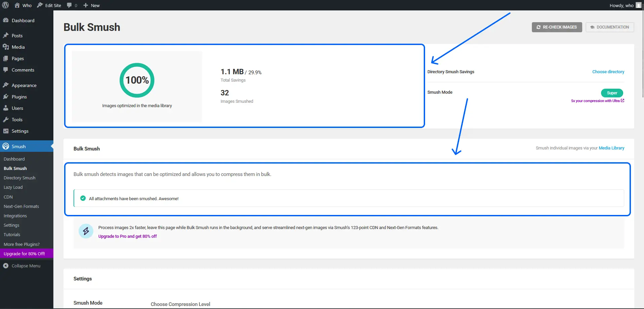
Task: Open Directory Smush submenu
Action: 19,178
